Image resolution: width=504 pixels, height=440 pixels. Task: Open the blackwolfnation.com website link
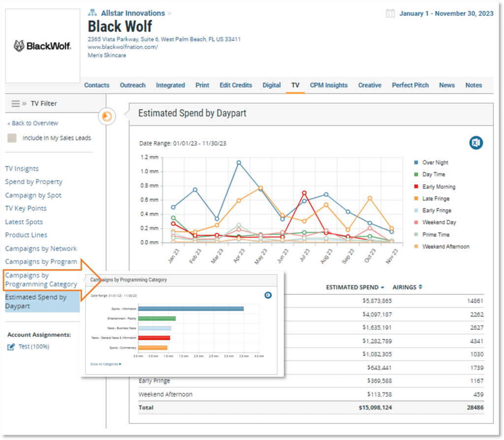point(123,47)
